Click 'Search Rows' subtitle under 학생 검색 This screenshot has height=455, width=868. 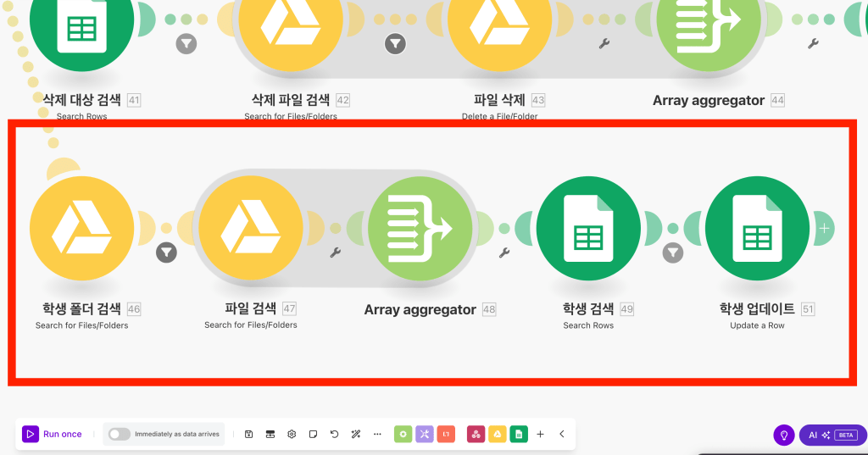tap(588, 325)
